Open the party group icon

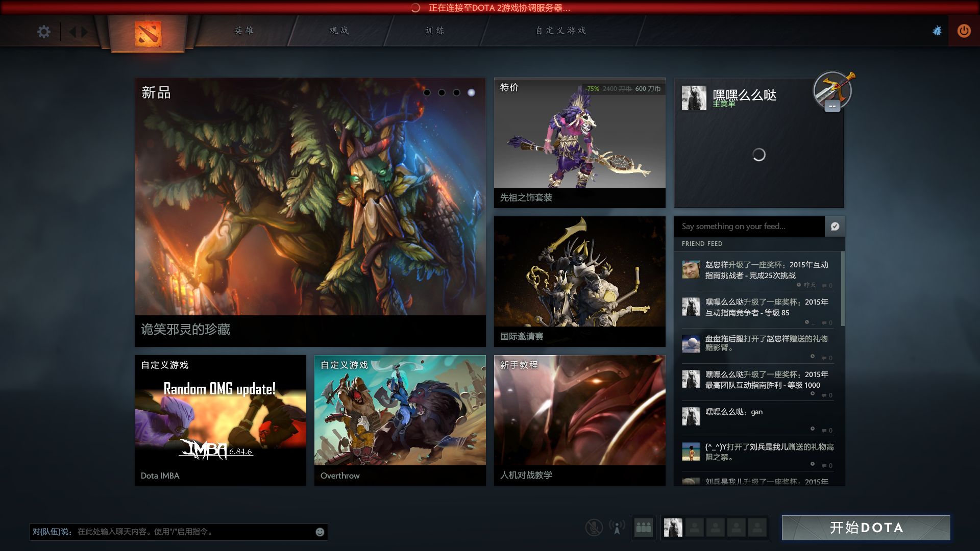pyautogui.click(x=644, y=528)
